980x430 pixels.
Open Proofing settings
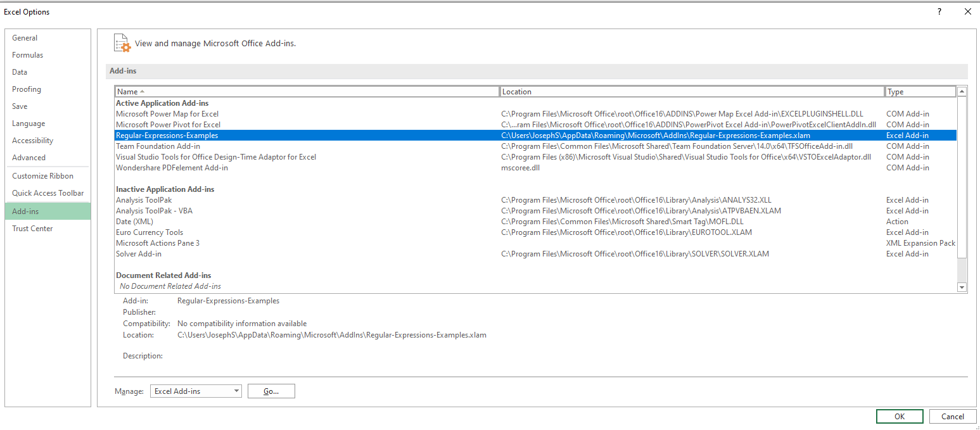[48, 89]
